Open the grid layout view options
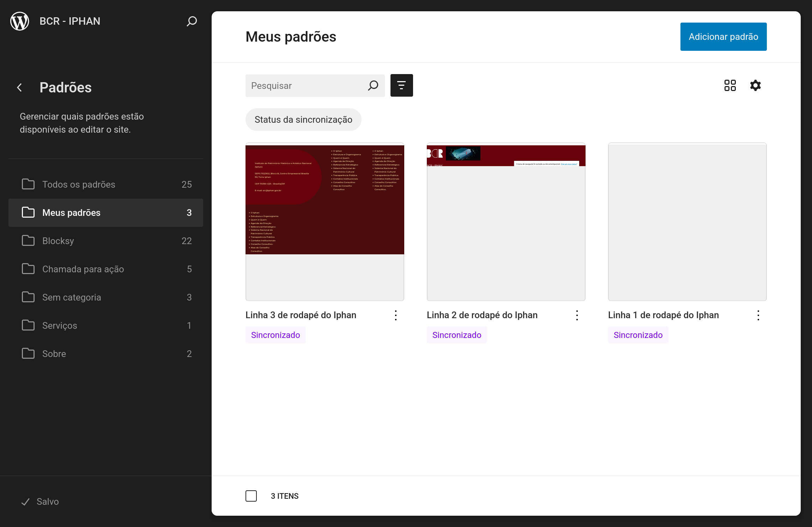The width and height of the screenshot is (812, 527). point(730,85)
